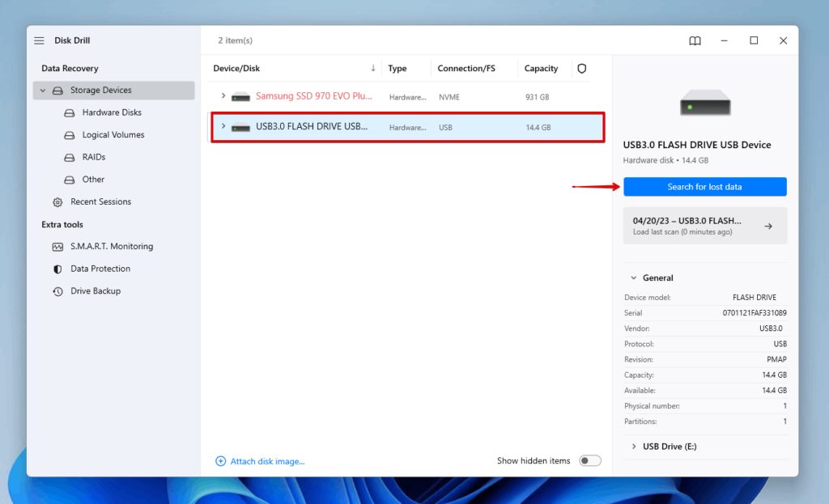Open the documentation book icon

tap(695, 40)
